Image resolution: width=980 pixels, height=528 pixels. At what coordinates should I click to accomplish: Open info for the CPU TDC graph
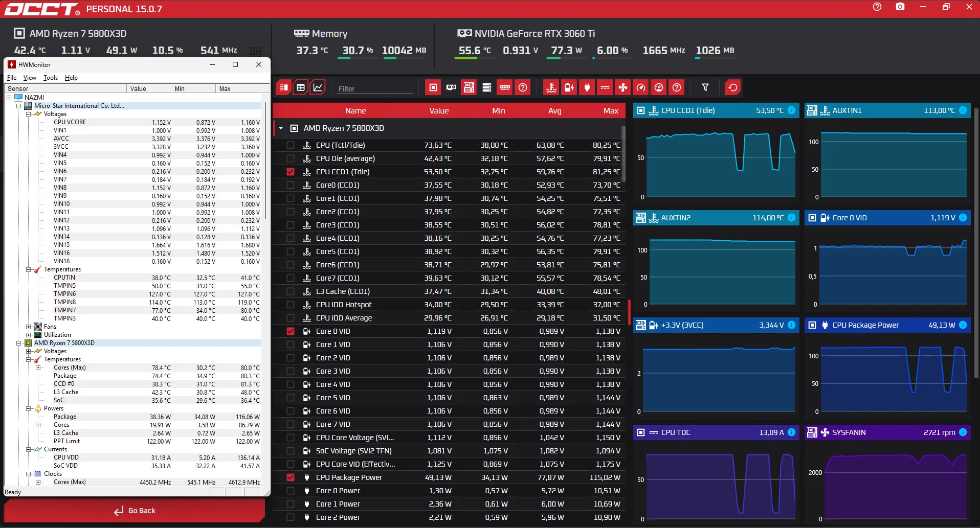792,432
